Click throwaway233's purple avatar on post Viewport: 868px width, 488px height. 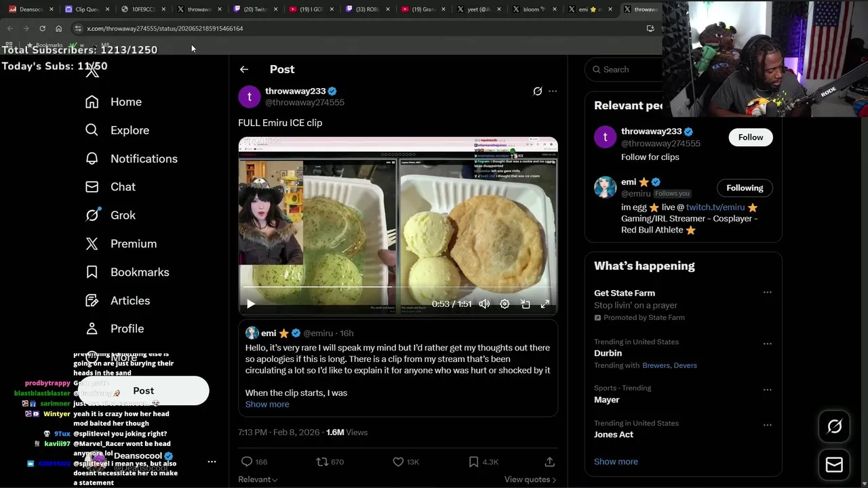click(250, 97)
